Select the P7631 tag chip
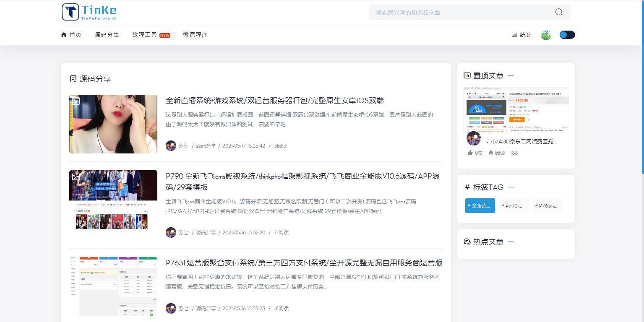 coord(547,205)
